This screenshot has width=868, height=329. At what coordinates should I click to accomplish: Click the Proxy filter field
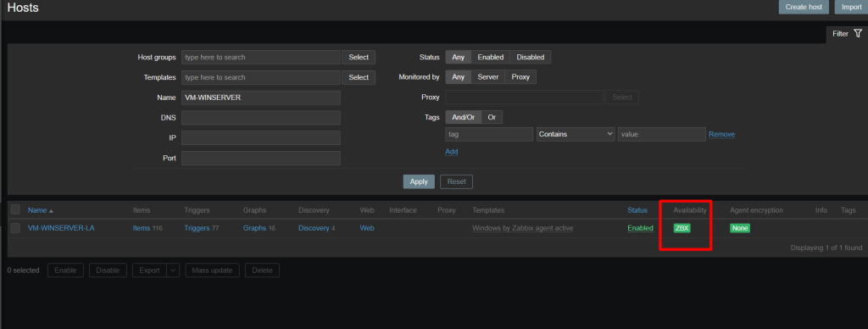pyautogui.click(x=524, y=97)
